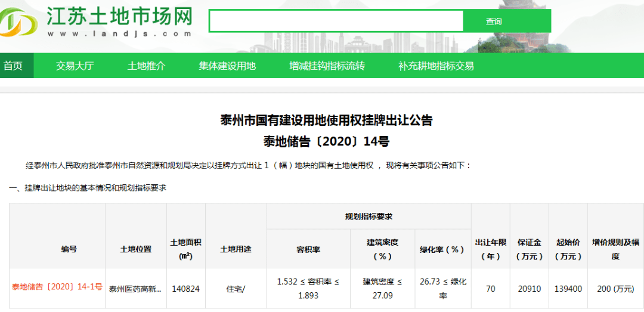Click the 建筑密度（%） column header
Image resolution: width=644 pixels, height=312 pixels.
click(x=382, y=249)
